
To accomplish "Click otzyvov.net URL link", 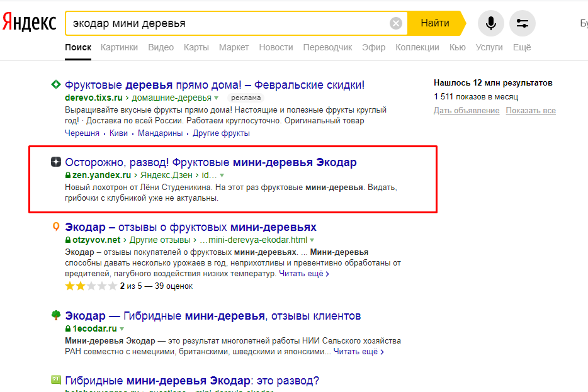I will pyautogui.click(x=96, y=240).
